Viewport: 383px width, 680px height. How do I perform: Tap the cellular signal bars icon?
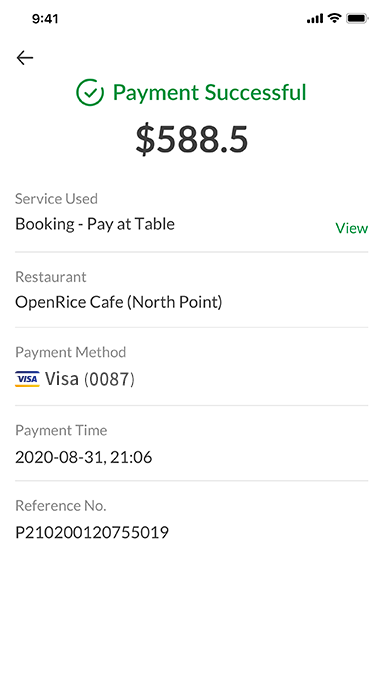point(315,19)
